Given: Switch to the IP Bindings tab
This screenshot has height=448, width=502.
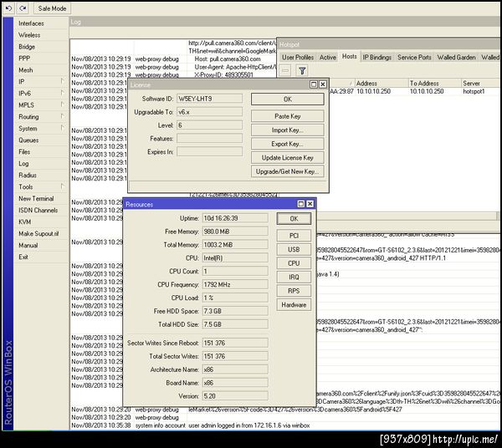Looking at the screenshot, I should (x=376, y=57).
